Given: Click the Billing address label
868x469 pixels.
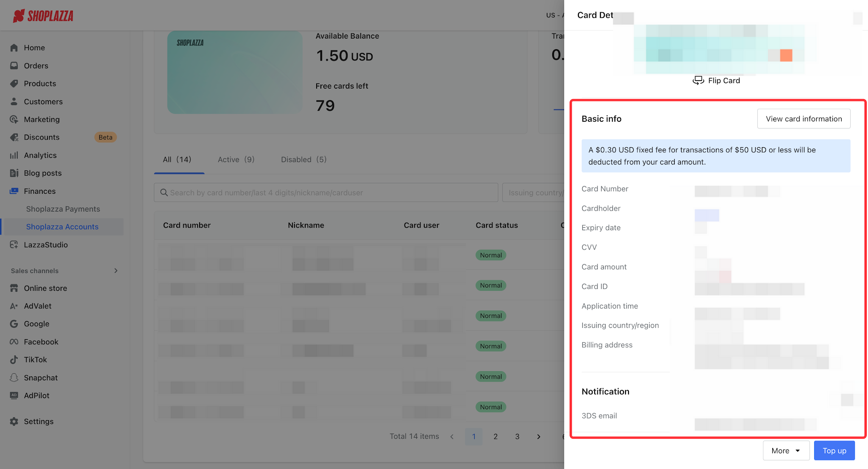Looking at the screenshot, I should pyautogui.click(x=607, y=345).
